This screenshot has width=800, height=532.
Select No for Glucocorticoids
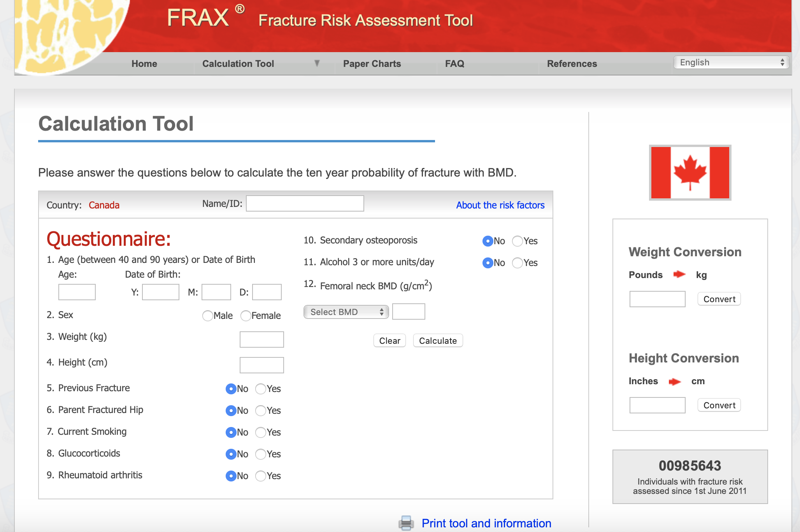231,454
